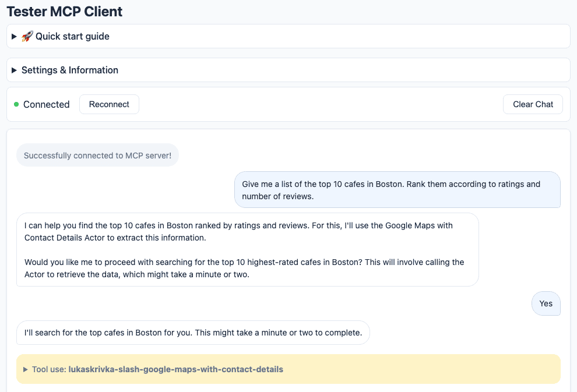Select the user's top 10 cafes question bubble
This screenshot has width=577, height=392.
point(397,190)
